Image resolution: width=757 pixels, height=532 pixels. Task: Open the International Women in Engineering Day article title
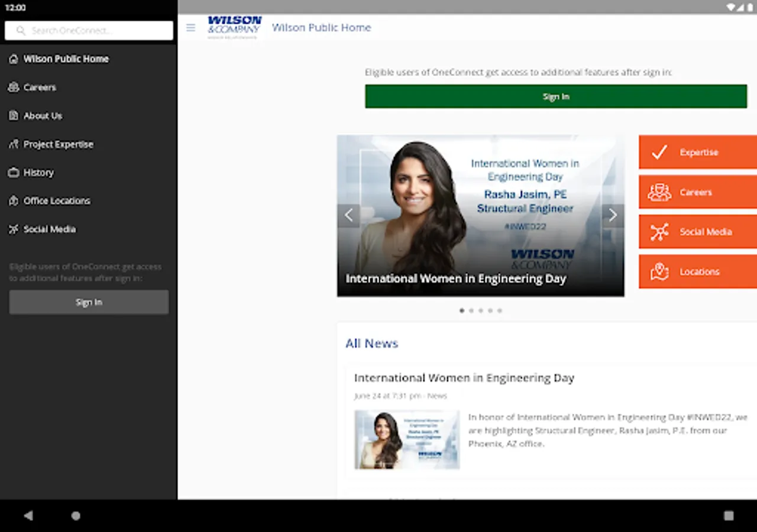pos(464,378)
